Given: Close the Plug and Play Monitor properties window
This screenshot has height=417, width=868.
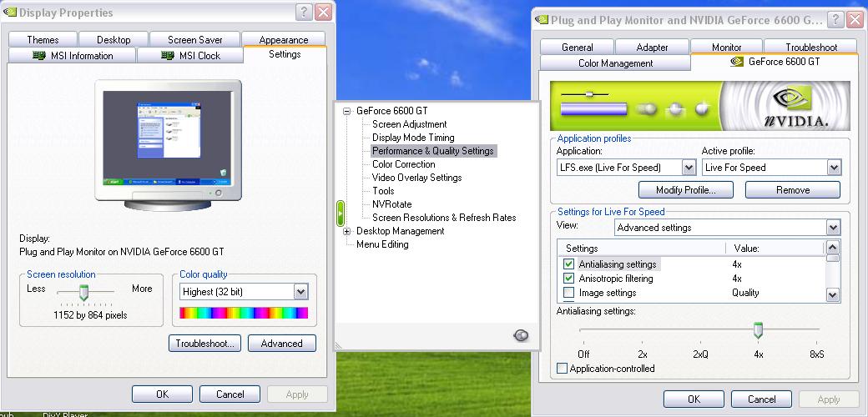Looking at the screenshot, I should click(x=855, y=20).
